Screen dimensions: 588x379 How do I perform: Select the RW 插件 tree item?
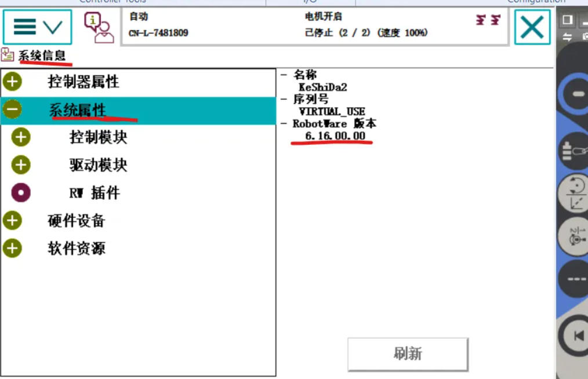point(94,193)
